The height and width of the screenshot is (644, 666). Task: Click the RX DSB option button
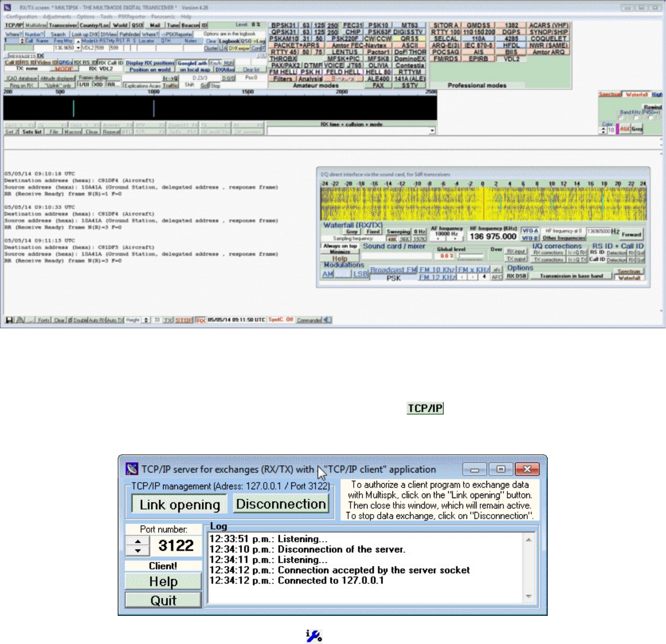coord(516,276)
